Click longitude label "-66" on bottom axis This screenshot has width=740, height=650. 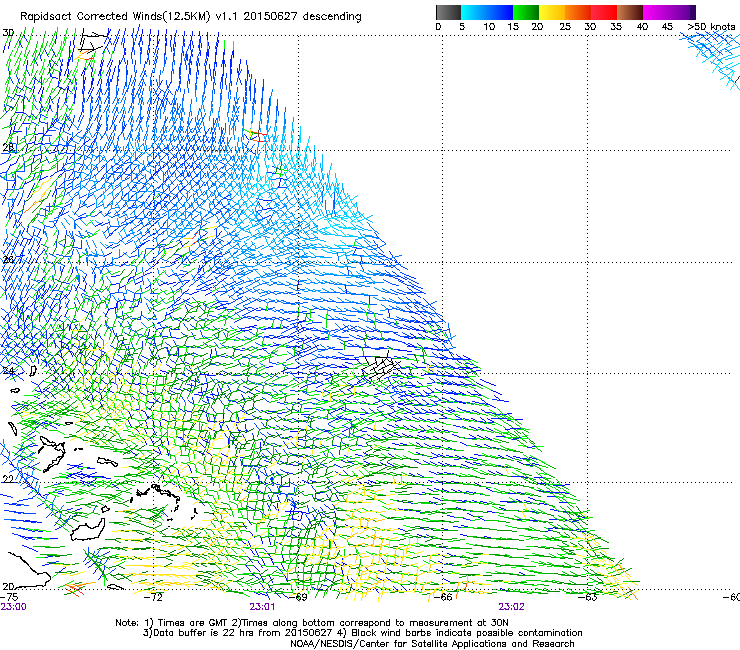[x=443, y=597]
